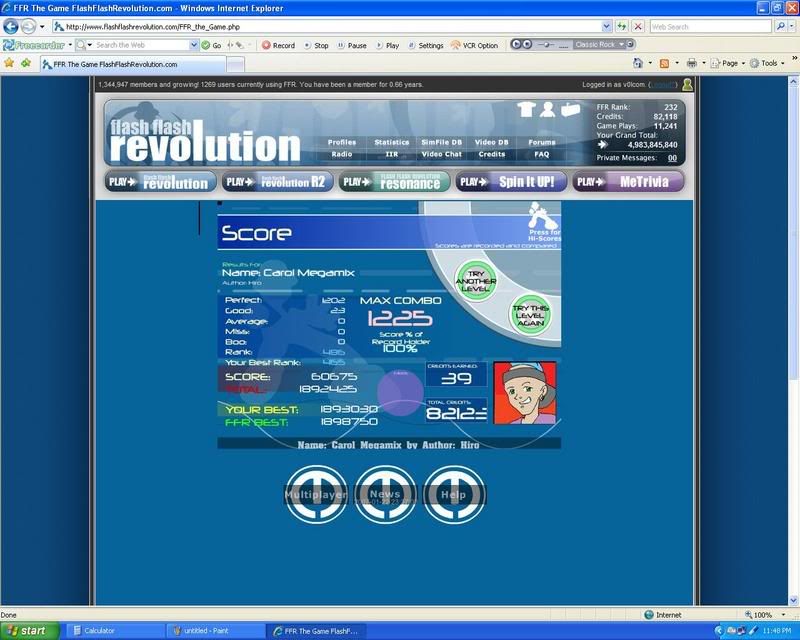This screenshot has width=800, height=640.
Task: Open the SimFile DB navigation link
Action: click(441, 142)
